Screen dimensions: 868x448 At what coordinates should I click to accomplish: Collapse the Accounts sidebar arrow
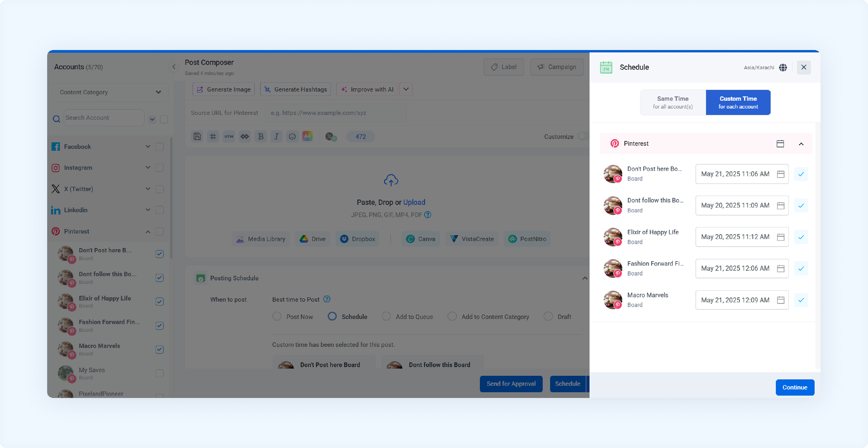pyautogui.click(x=174, y=67)
